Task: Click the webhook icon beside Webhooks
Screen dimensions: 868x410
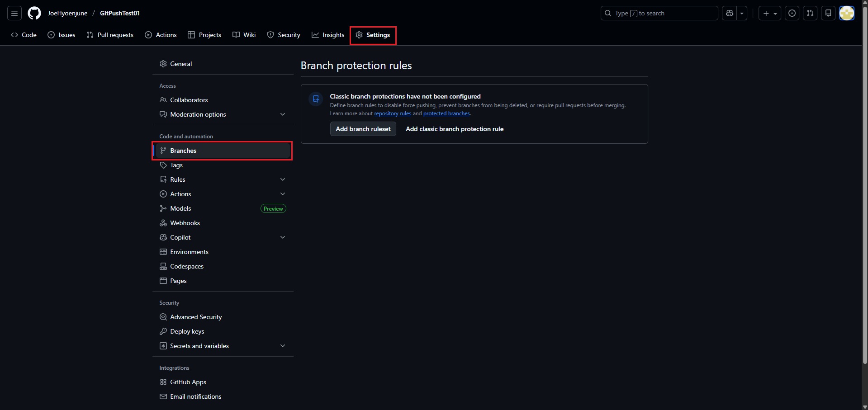Action: (163, 223)
